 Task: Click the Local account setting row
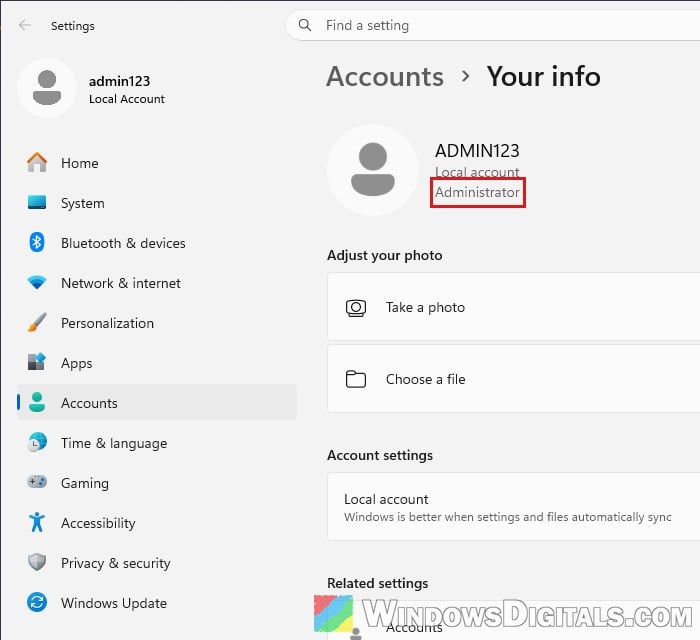[513, 507]
